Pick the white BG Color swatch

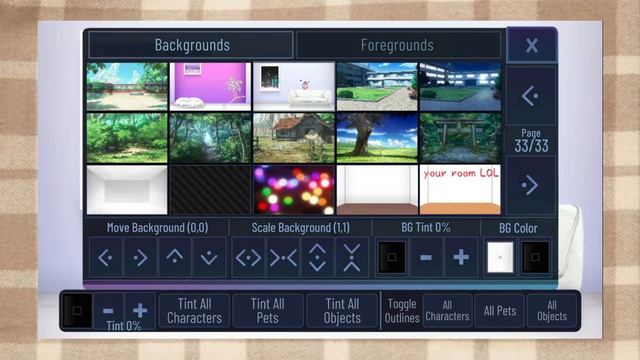click(500, 257)
